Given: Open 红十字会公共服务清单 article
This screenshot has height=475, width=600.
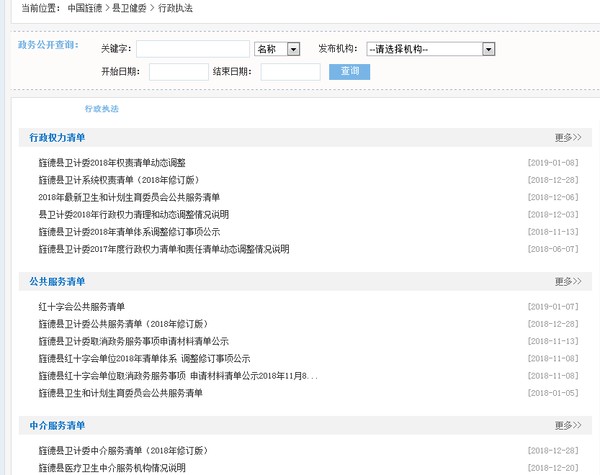Looking at the screenshot, I should [82, 307].
